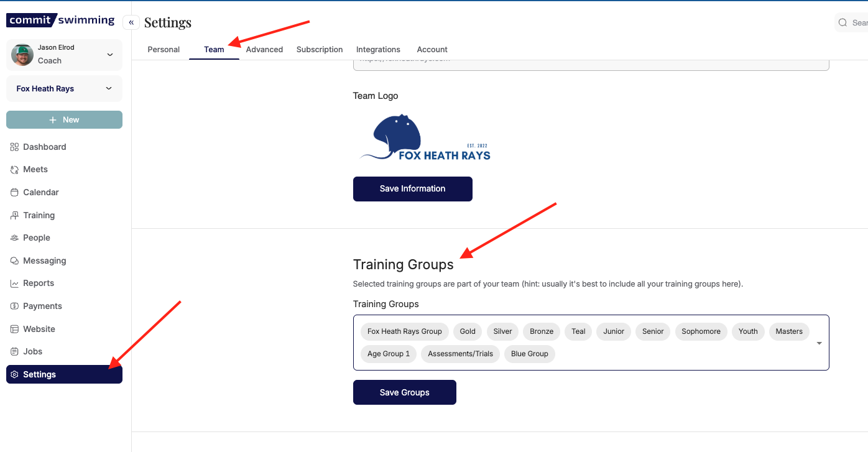The image size is (868, 452).
Task: Click the Assessments/Trials chip
Action: (x=460, y=354)
